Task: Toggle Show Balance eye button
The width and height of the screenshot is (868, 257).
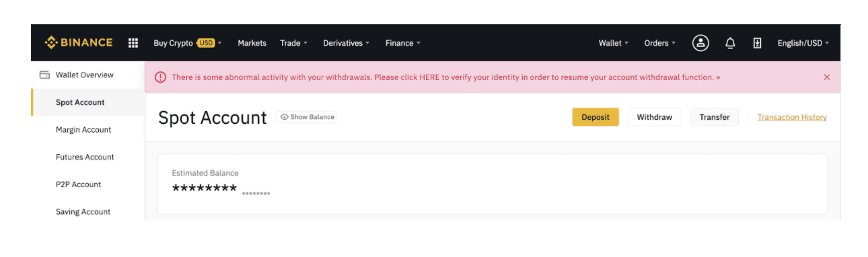Action: click(x=307, y=117)
